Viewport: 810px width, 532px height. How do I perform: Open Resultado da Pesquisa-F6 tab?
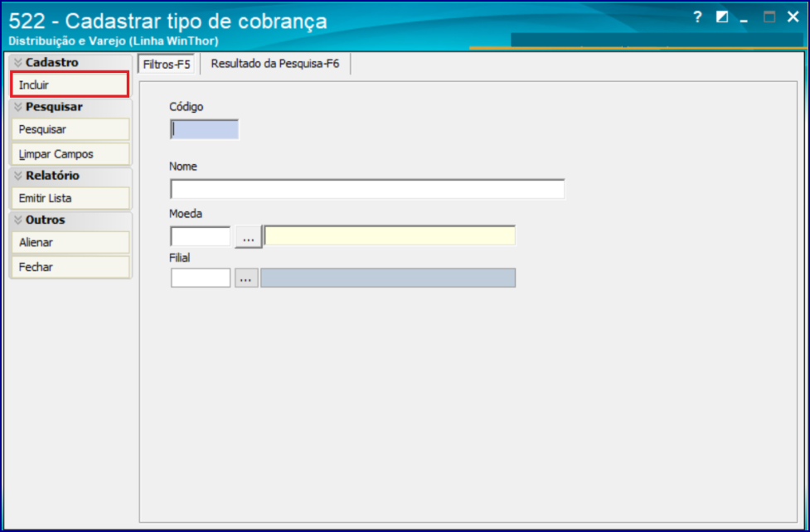point(274,64)
